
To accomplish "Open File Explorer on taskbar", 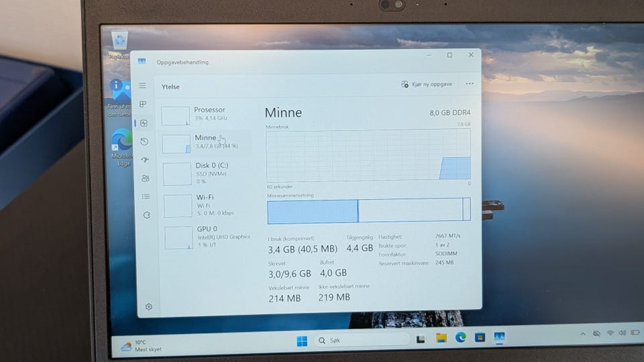I will [x=441, y=338].
